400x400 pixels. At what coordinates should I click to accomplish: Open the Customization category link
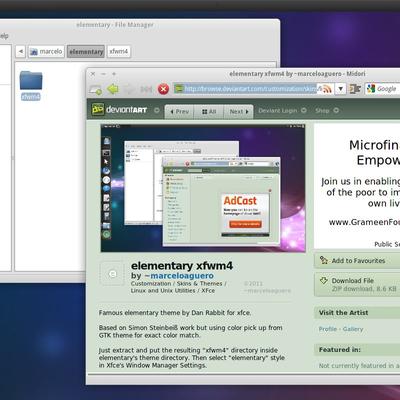point(151,283)
